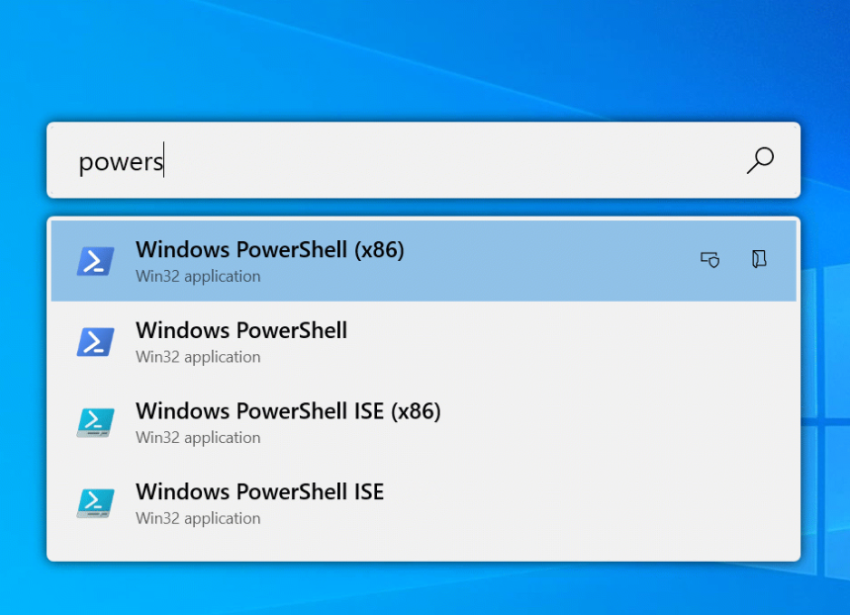Image resolution: width=850 pixels, height=615 pixels.
Task: Click the plain Windows PowerShell app icon
Action: [x=95, y=342]
